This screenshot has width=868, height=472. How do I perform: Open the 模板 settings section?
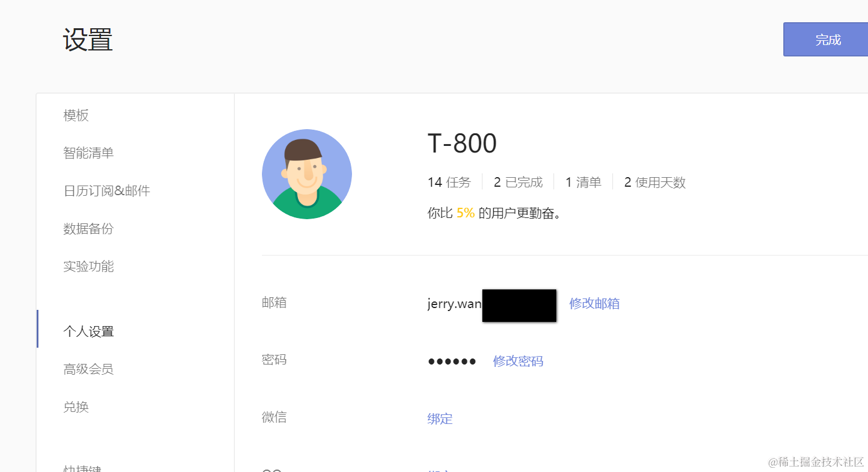click(76, 115)
